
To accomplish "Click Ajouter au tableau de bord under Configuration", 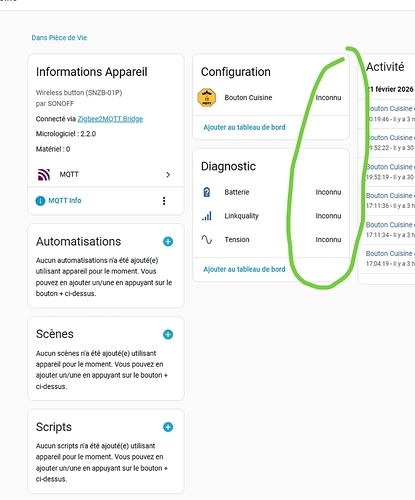I will point(244,127).
